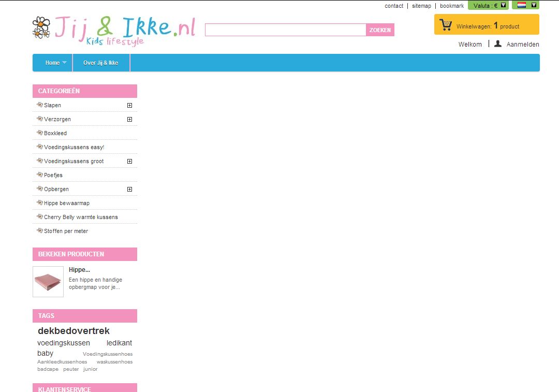The width and height of the screenshot is (559, 392).
Task: Open the Opbergen category link
Action: [x=56, y=189]
